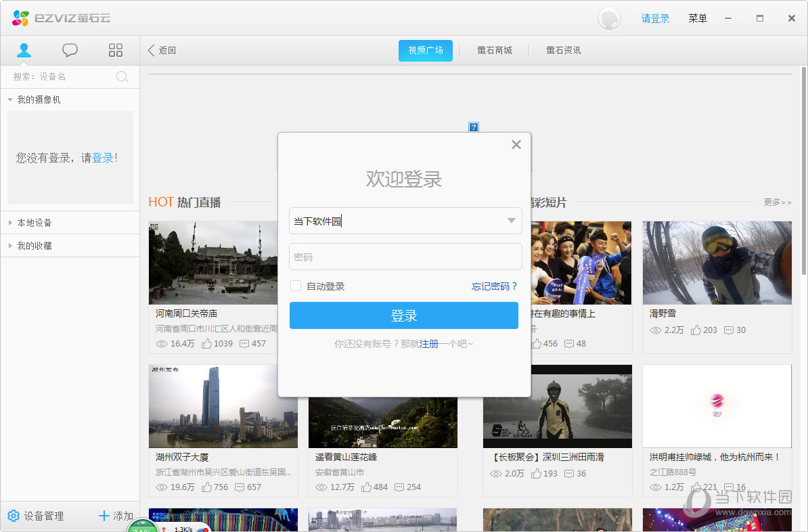Open the user profile sidebar tab
Image resolution: width=808 pixels, height=532 pixels.
point(24,50)
